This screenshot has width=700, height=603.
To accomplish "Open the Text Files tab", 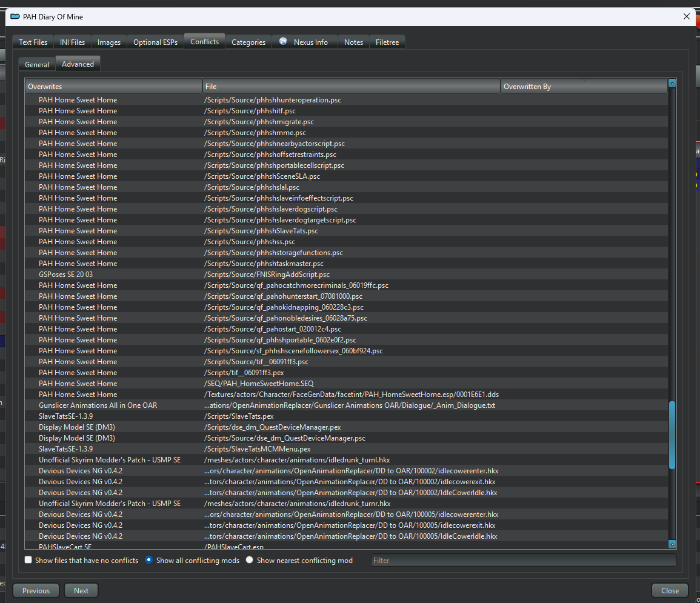I will [x=33, y=42].
